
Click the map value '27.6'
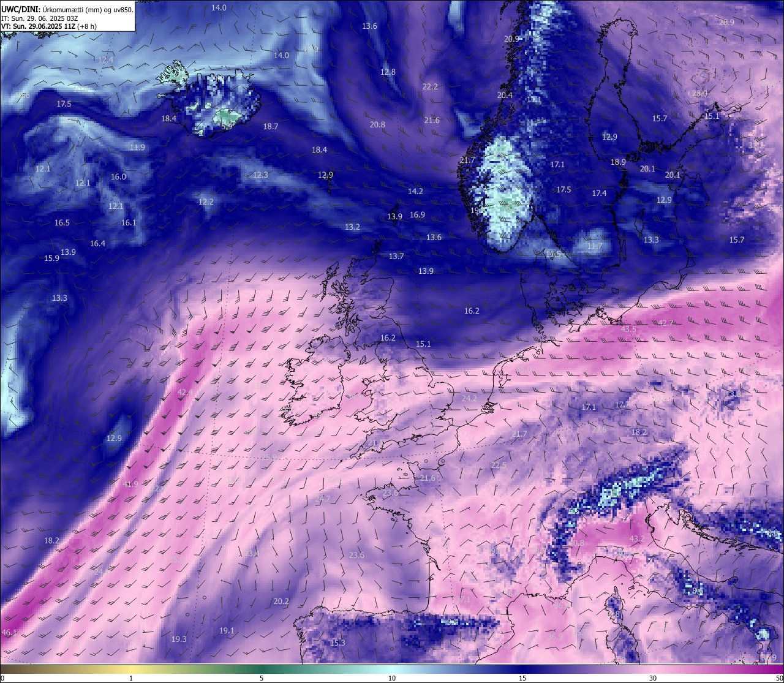pyautogui.click(x=598, y=429)
